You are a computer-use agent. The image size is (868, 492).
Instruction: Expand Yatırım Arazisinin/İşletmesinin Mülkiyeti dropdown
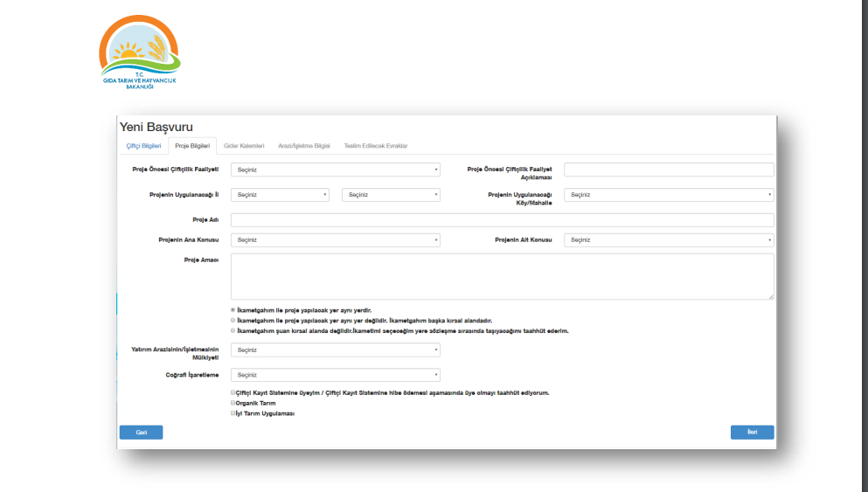pos(335,350)
